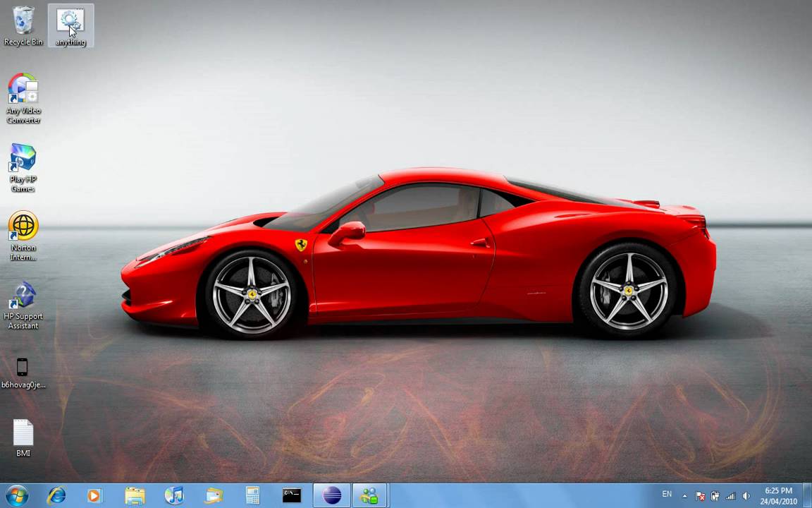Open the Windows Mail folder taskbar icon

[214, 495]
